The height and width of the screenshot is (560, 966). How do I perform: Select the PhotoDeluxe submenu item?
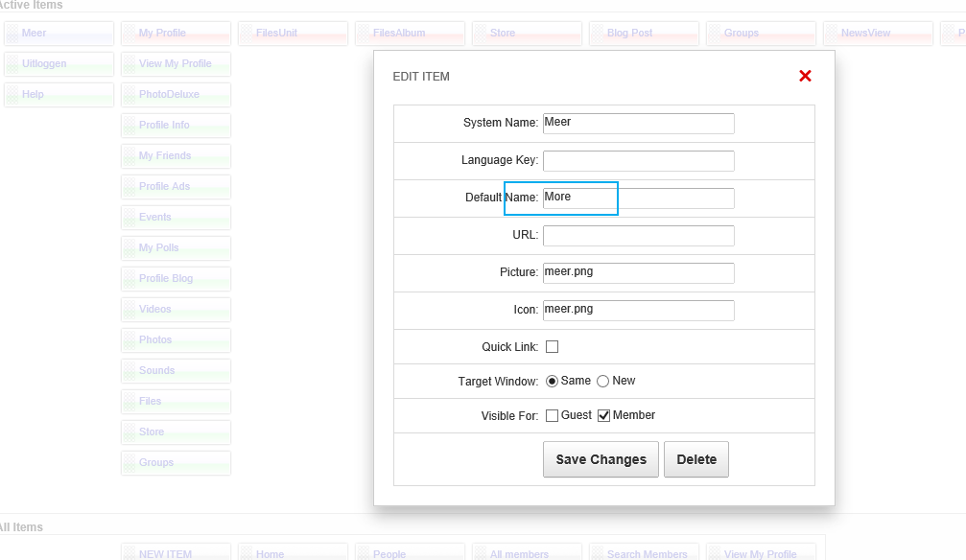(x=176, y=95)
